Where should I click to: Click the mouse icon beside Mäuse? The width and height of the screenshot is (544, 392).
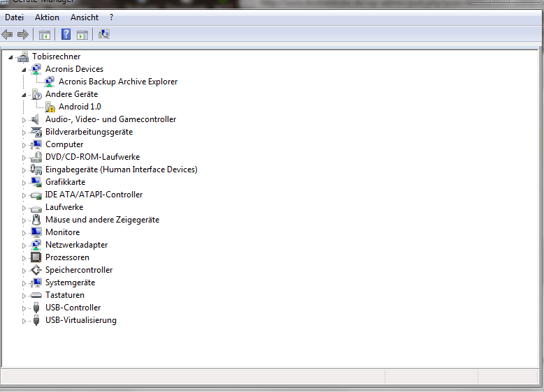click(x=36, y=220)
